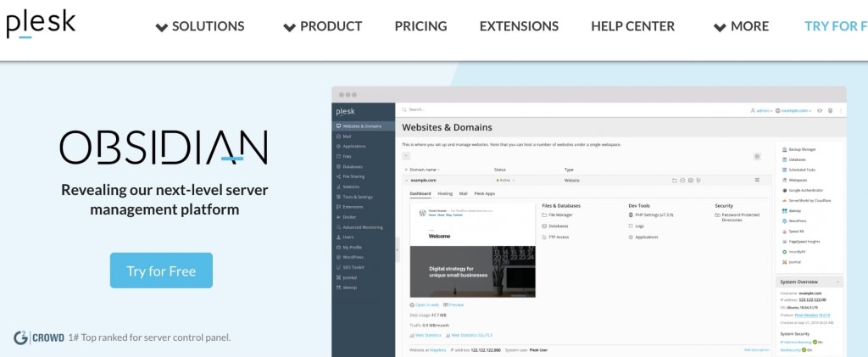Switch to the Dashboard tab
Screen dimensions: 868x357
pyautogui.click(x=420, y=193)
